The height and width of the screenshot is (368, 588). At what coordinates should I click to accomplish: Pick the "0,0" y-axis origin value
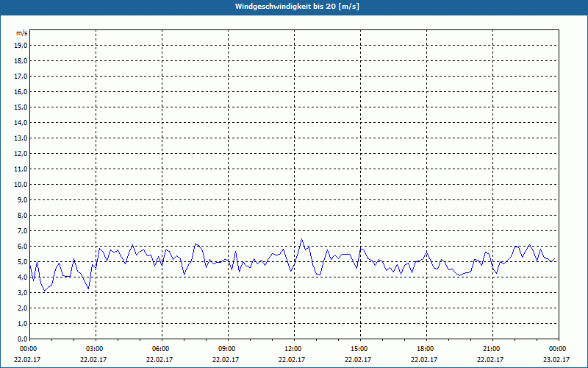(x=22, y=339)
